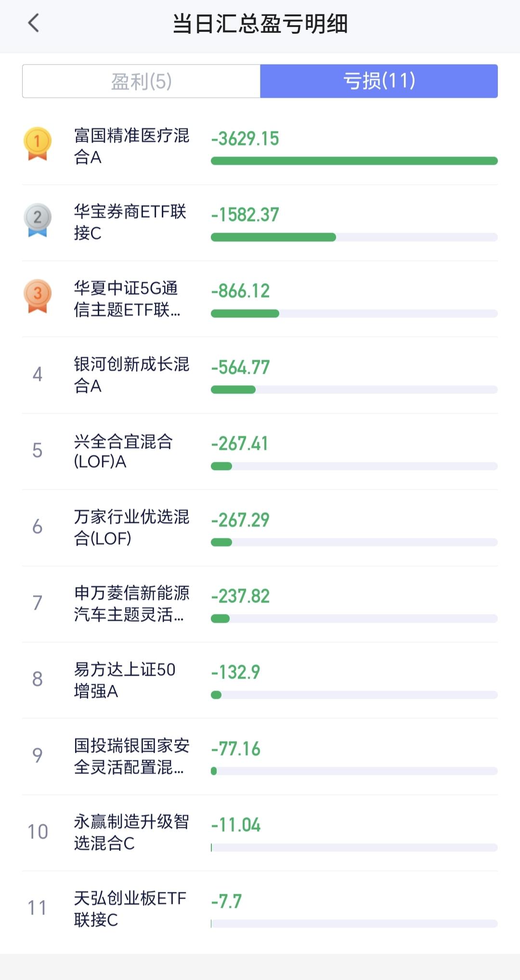520x980 pixels.
Task: Open 华夏中证5G通信主题ETF fund row
Action: pyautogui.click(x=260, y=299)
